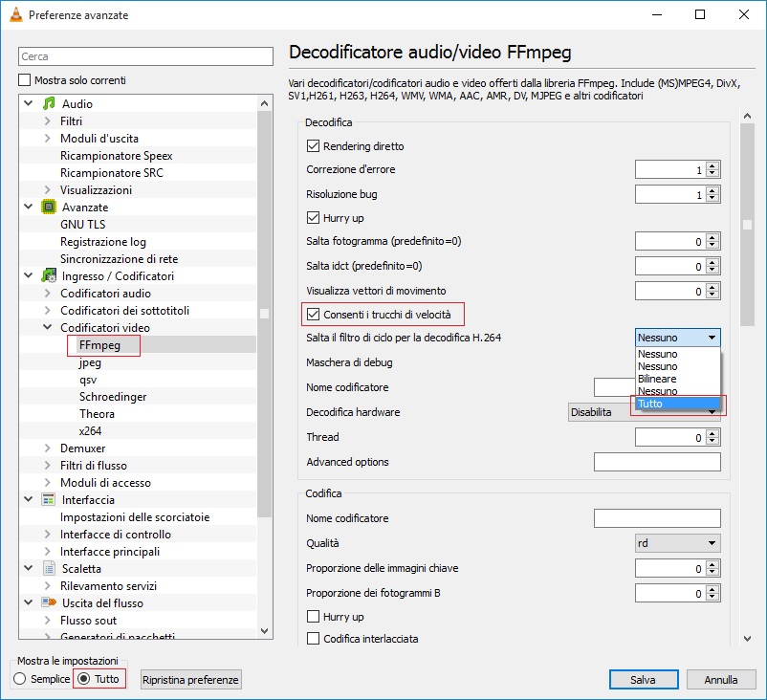Viewport: 767px width, 700px height.
Task: Select x264 in the tree
Action: 90,431
